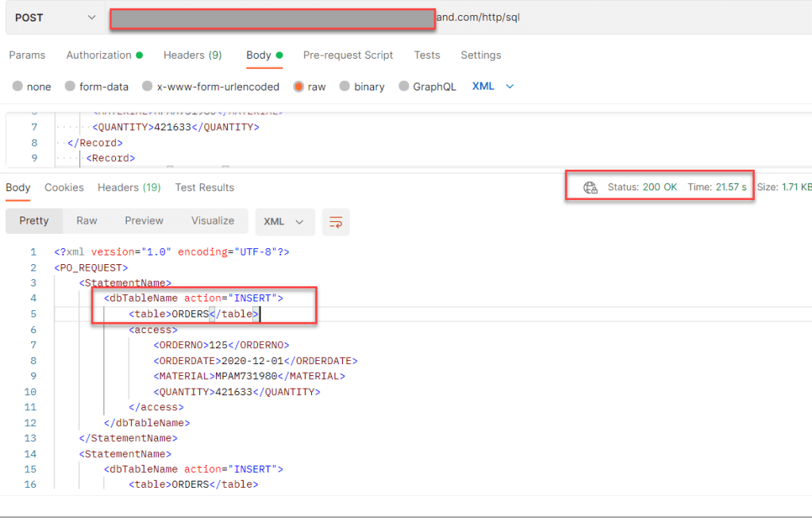Choose x-www-form-urlencoded body option
The width and height of the screenshot is (812, 518).
(148, 86)
